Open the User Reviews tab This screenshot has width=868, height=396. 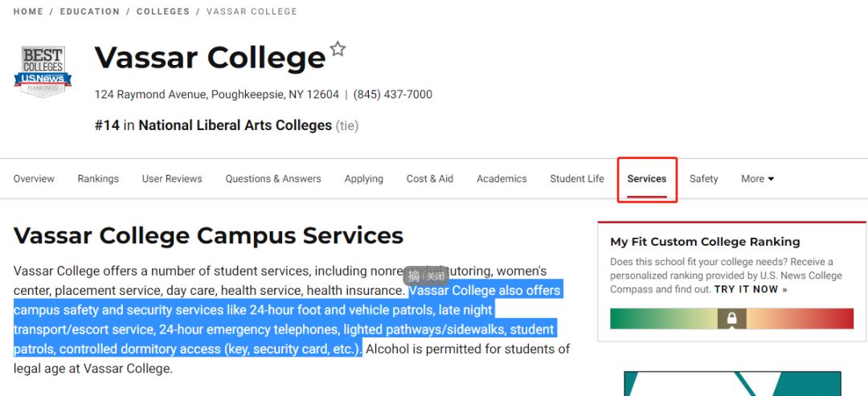tap(172, 178)
